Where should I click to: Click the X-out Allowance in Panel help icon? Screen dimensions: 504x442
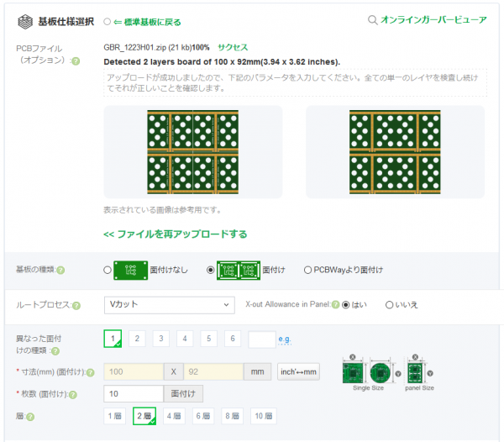point(336,304)
